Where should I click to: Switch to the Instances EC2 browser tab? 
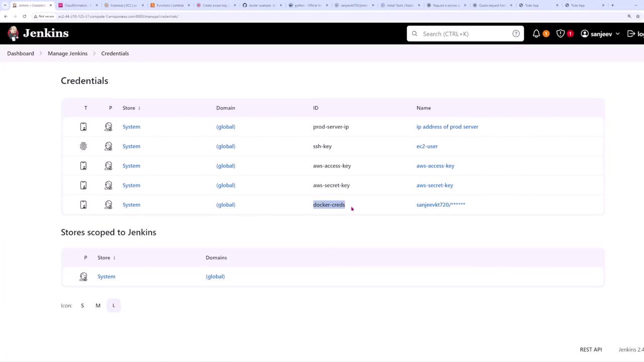tap(123, 5)
